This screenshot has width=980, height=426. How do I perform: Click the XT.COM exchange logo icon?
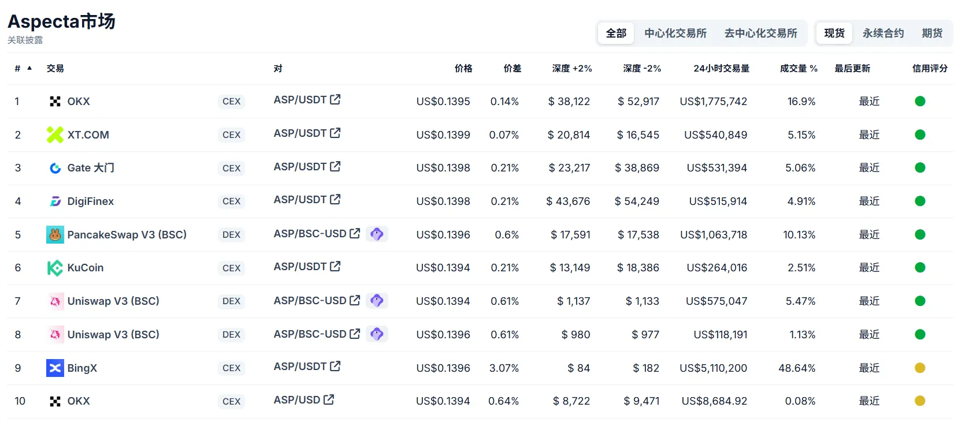coord(55,134)
